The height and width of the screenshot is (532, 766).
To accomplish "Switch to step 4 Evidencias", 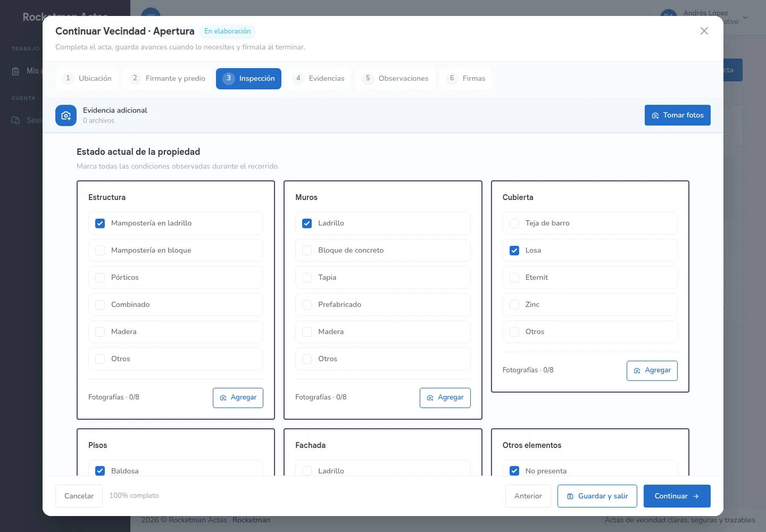I will (318, 79).
